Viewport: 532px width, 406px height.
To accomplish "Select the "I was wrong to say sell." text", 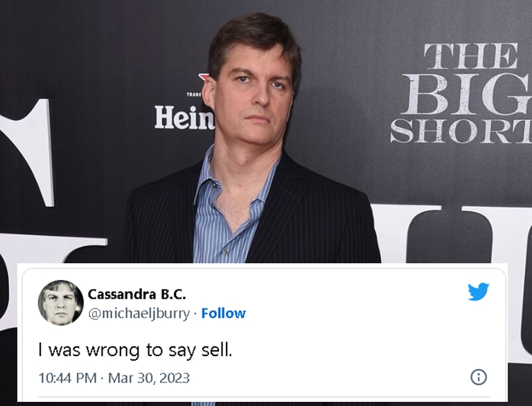I will click(x=135, y=350).
